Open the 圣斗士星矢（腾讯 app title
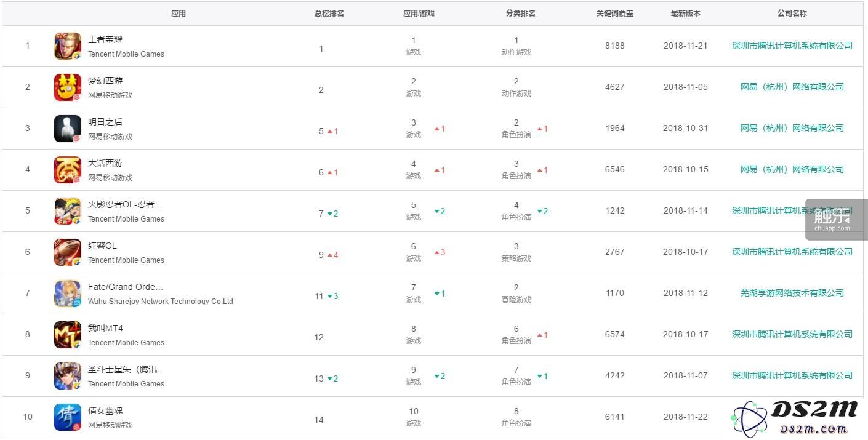The image size is (868, 440). (x=126, y=369)
